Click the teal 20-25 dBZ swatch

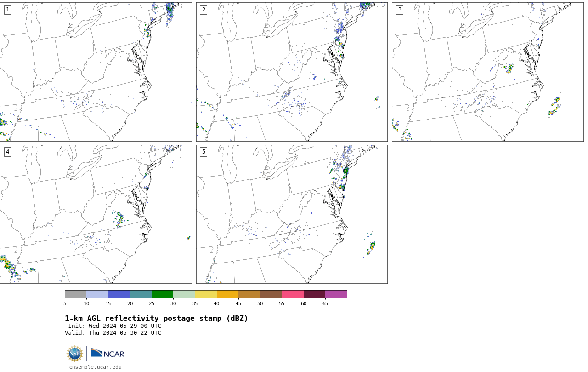point(141,294)
